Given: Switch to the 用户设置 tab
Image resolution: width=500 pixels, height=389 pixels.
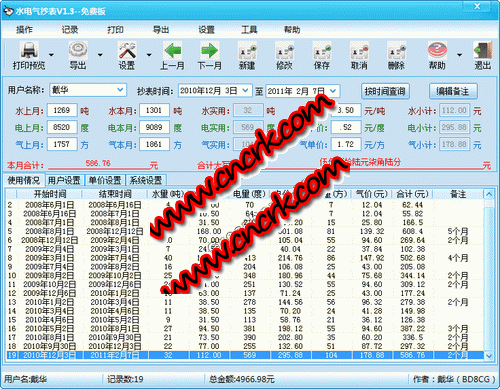Looking at the screenshot, I should (64, 180).
